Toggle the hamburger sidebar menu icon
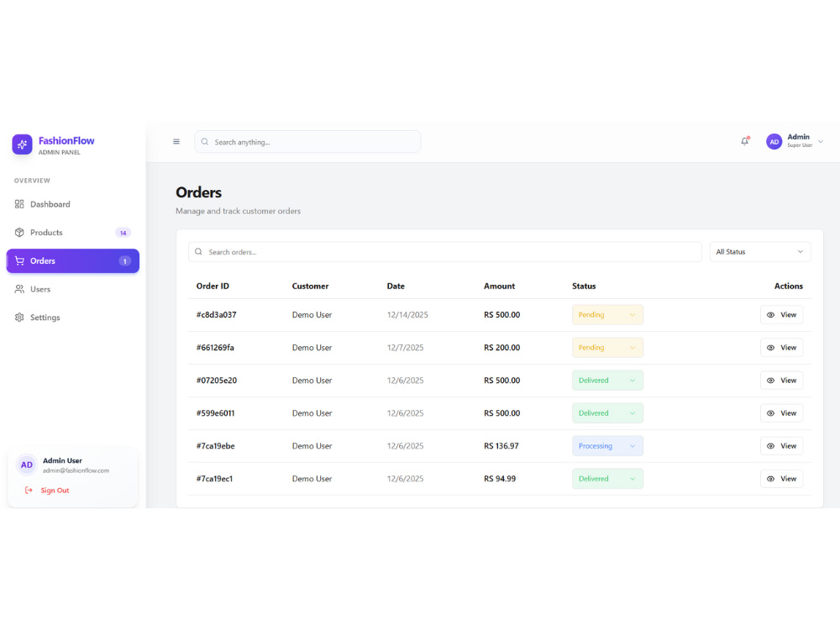The height and width of the screenshot is (630, 840). point(176,141)
